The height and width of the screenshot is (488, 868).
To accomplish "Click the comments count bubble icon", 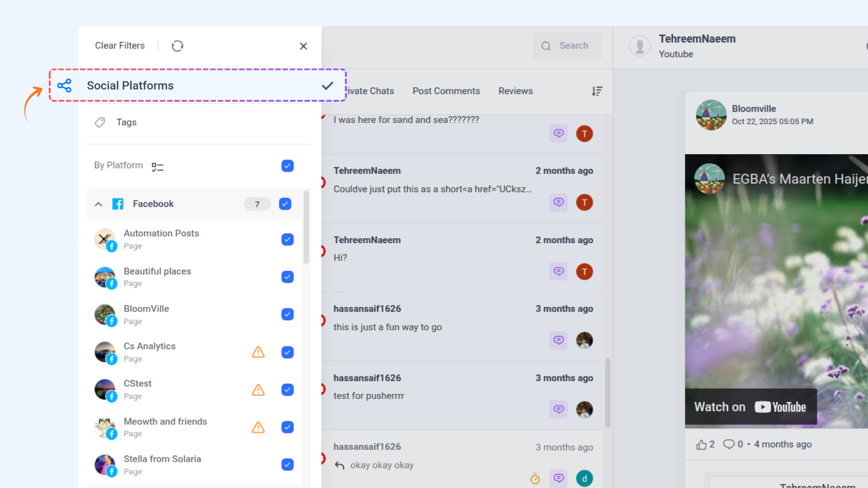I will [728, 444].
